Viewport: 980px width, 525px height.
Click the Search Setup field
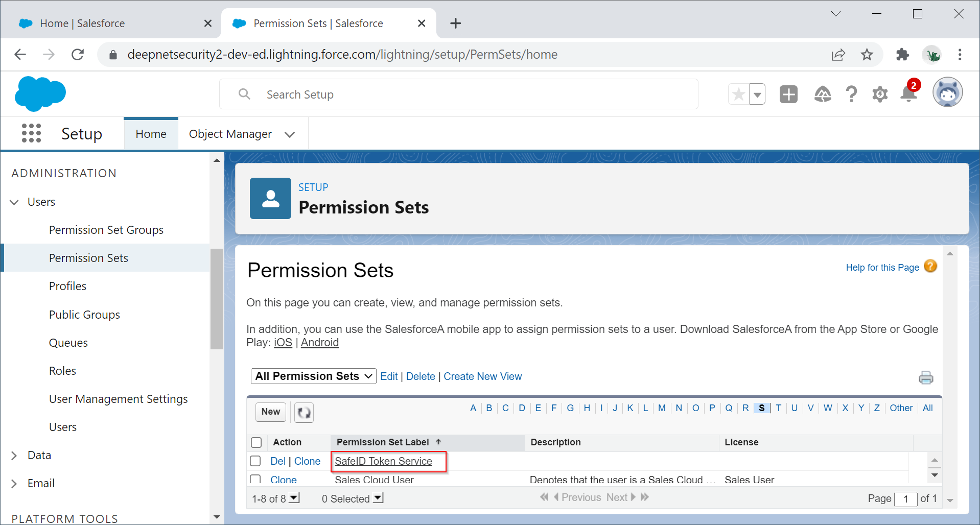pyautogui.click(x=458, y=94)
